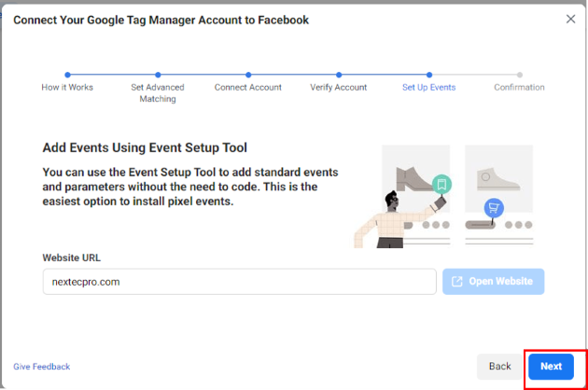Open the Give Feedback link
Screen dimensions: 588x390
42,367
